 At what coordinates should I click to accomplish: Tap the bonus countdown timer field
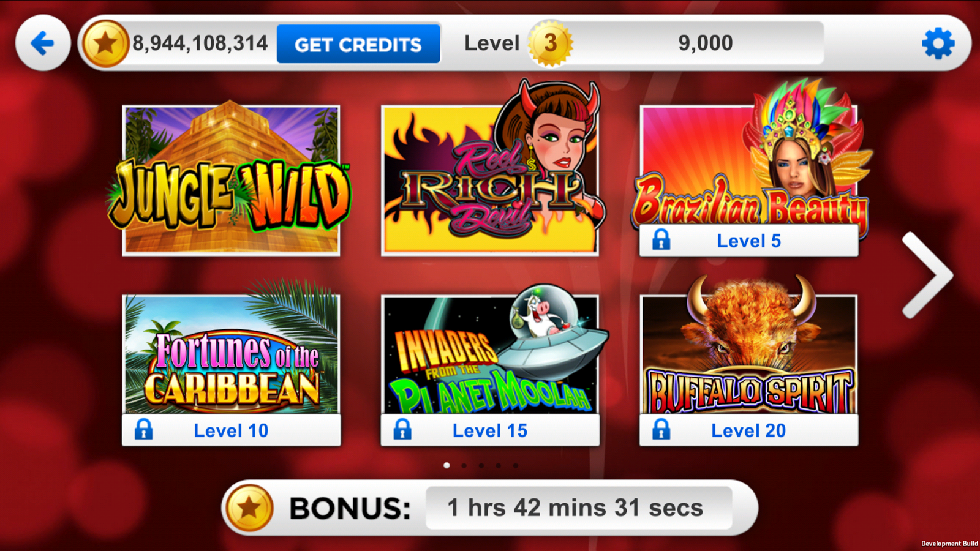pos(579,508)
